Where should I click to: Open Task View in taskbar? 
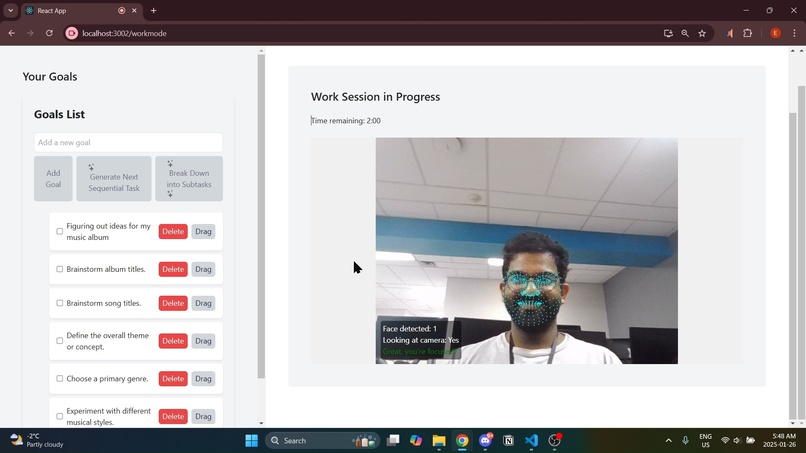[x=393, y=440]
